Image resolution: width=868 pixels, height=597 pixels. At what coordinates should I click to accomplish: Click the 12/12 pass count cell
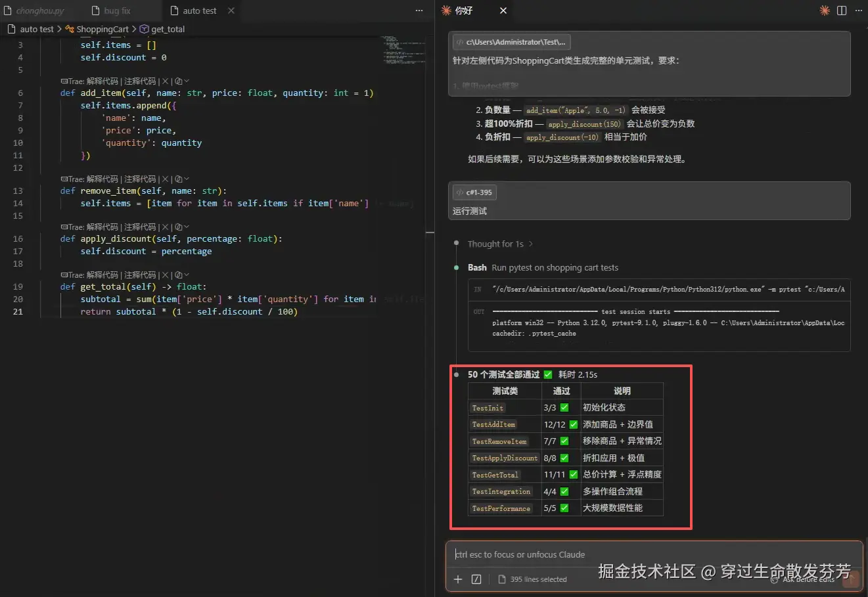click(561, 424)
